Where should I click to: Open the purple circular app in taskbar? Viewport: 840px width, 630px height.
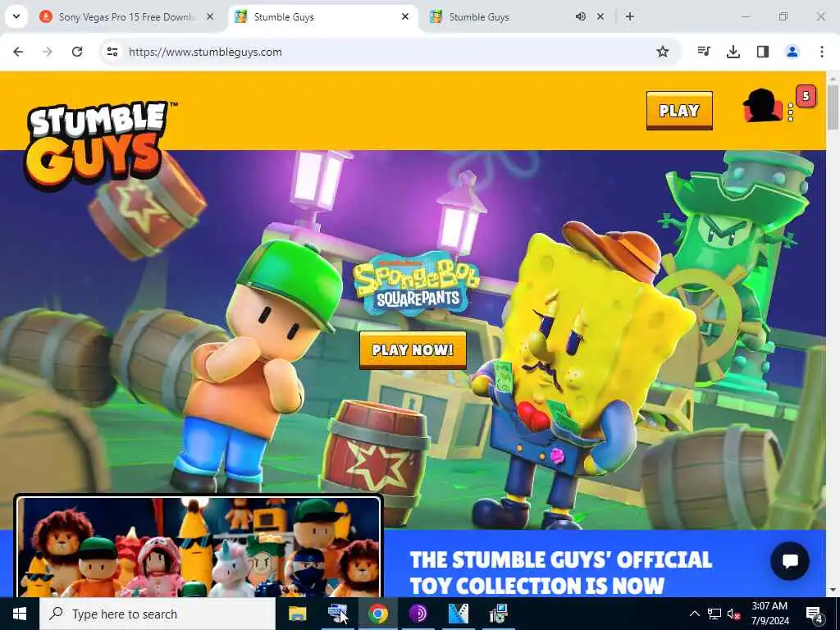[x=418, y=614]
